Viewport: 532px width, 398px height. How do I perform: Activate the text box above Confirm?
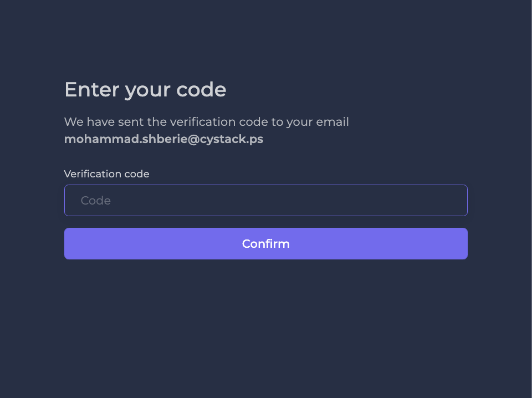tap(265, 201)
